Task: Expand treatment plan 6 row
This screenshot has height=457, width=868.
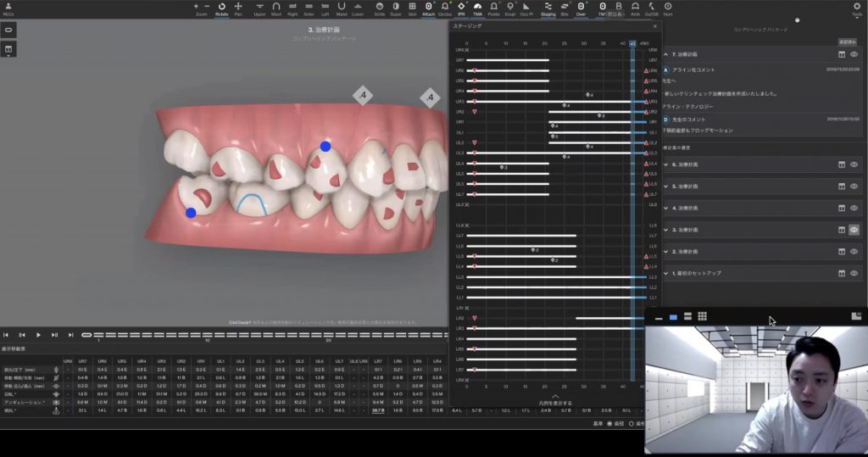Action: click(666, 164)
